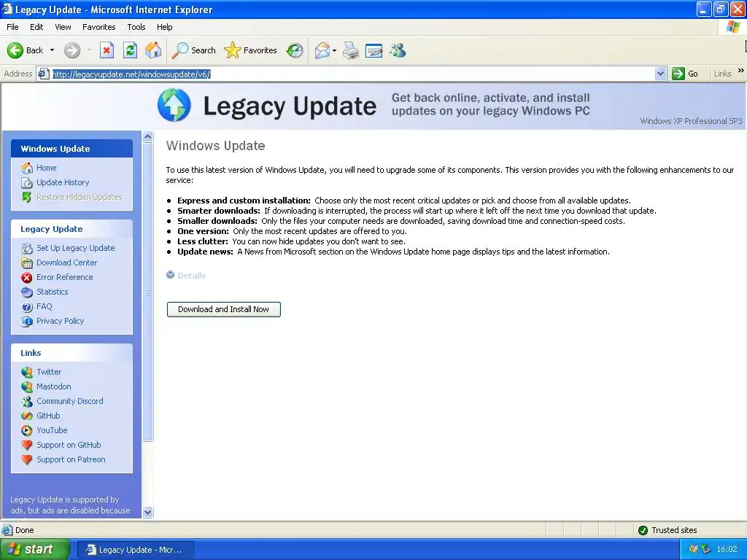
Task: Click the Home house icon in sidebar
Action: [27, 168]
